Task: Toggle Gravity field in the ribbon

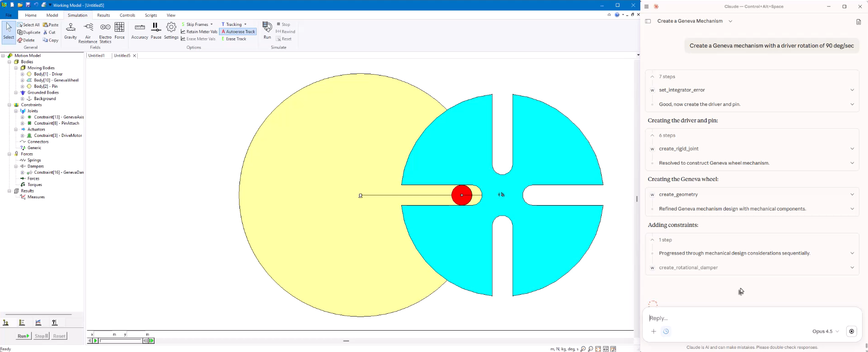Action: pyautogui.click(x=70, y=30)
